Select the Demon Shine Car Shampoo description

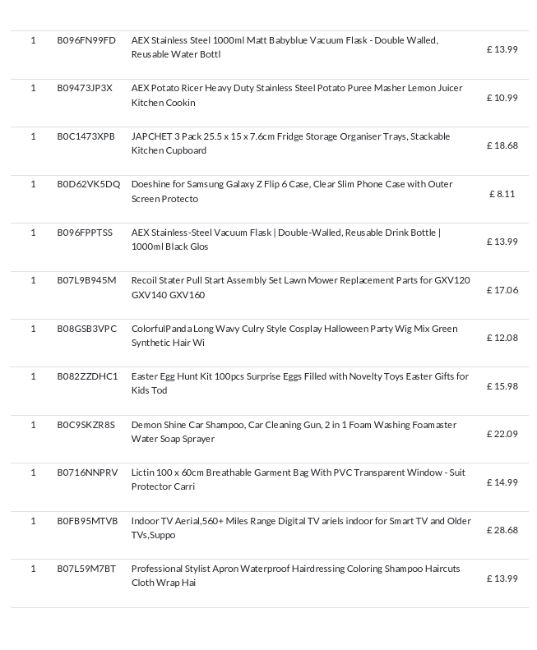tap(294, 432)
